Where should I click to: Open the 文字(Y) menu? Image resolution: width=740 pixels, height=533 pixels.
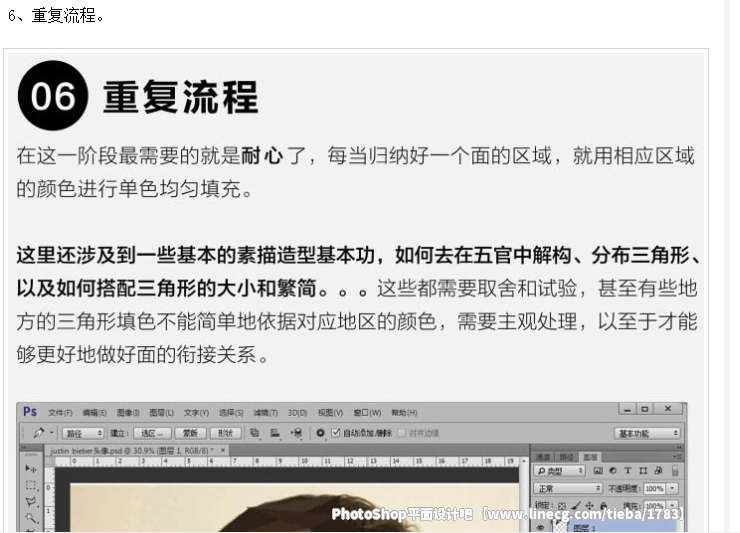[x=196, y=413]
